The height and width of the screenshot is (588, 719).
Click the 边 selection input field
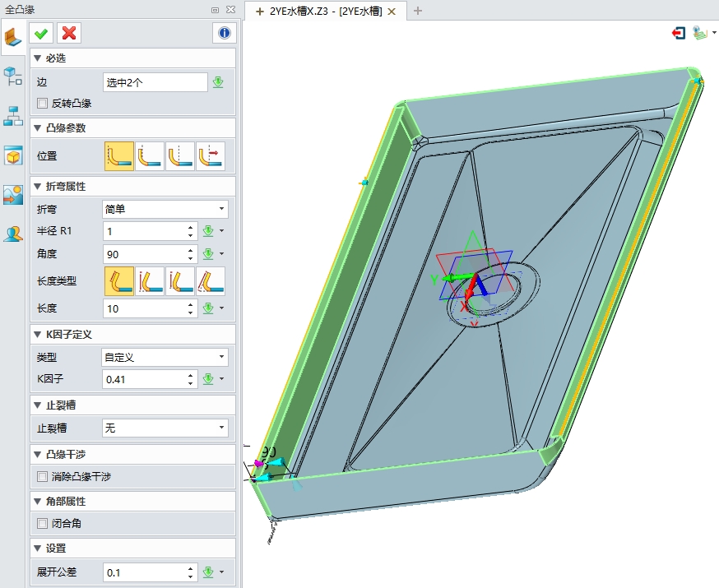point(155,82)
